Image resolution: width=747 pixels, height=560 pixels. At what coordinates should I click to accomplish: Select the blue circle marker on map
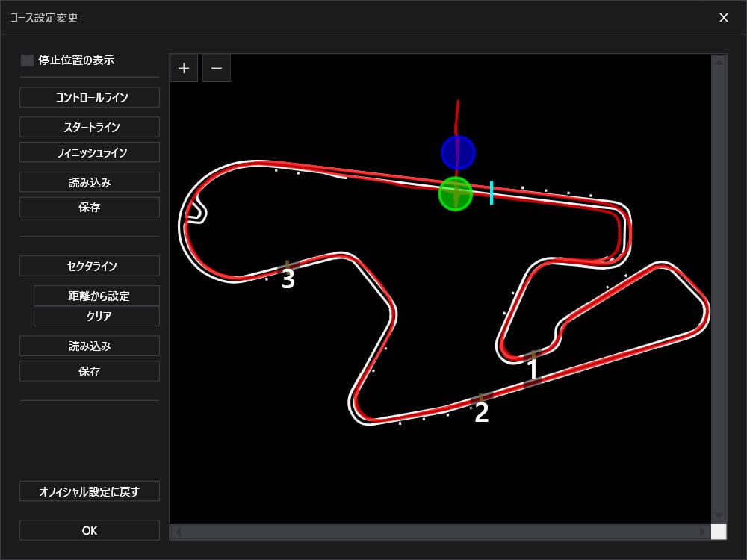(x=458, y=152)
